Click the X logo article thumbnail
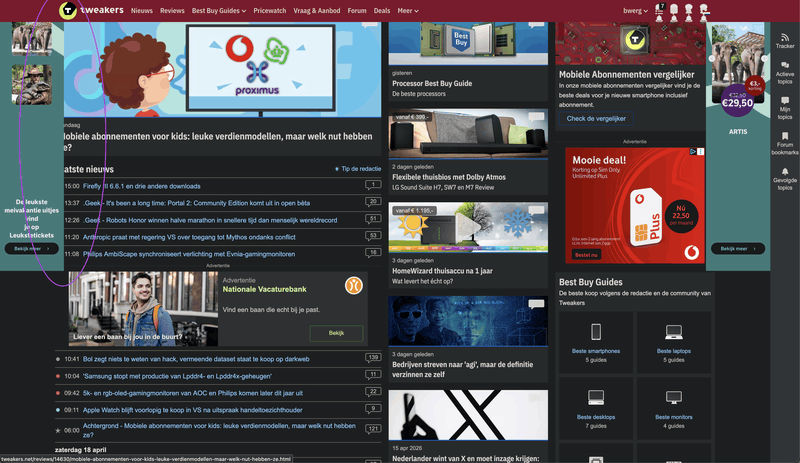The image size is (800, 463). coord(468,415)
